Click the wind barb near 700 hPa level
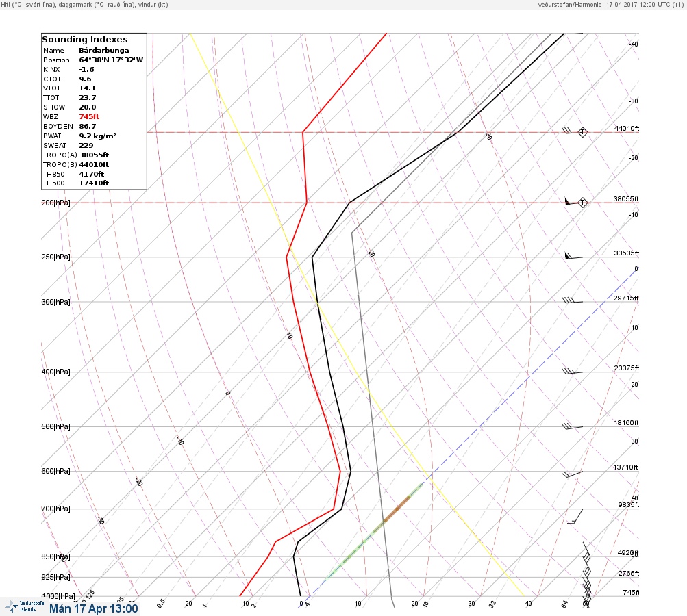The height and width of the screenshot is (616, 687). pyautogui.click(x=575, y=517)
